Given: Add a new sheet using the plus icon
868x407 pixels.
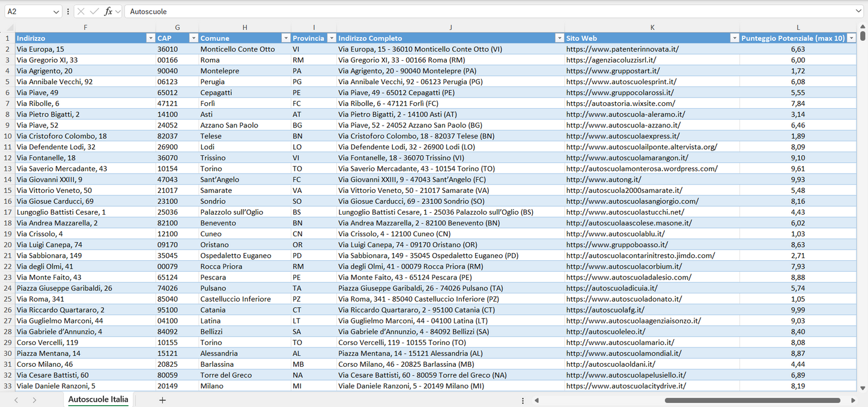Looking at the screenshot, I should coord(162,400).
